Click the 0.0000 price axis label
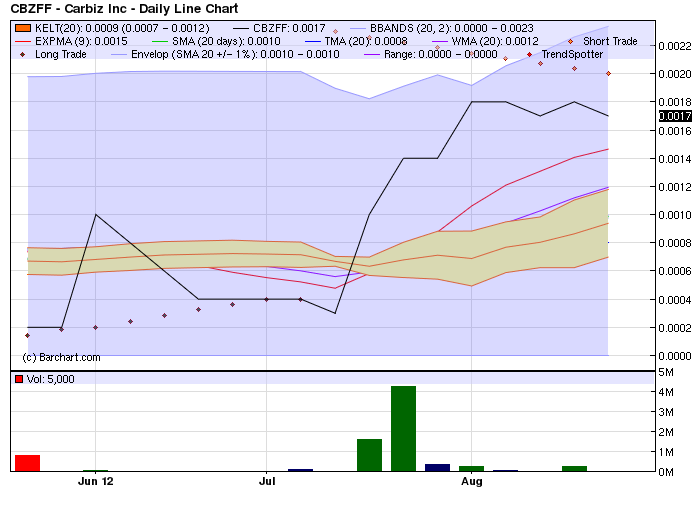 pyautogui.click(x=675, y=356)
